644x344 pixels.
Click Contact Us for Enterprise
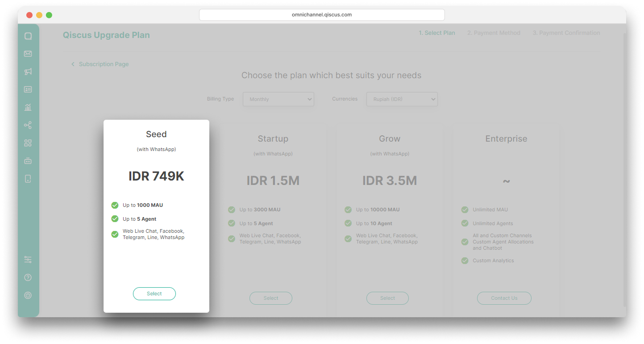point(504,298)
